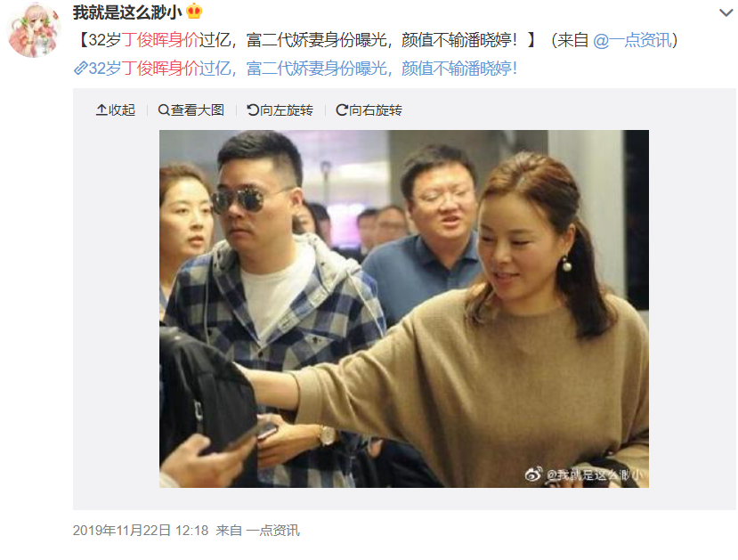Click the source link 一点资讯 below photo
The width and height of the screenshot is (738, 560).
[272, 531]
